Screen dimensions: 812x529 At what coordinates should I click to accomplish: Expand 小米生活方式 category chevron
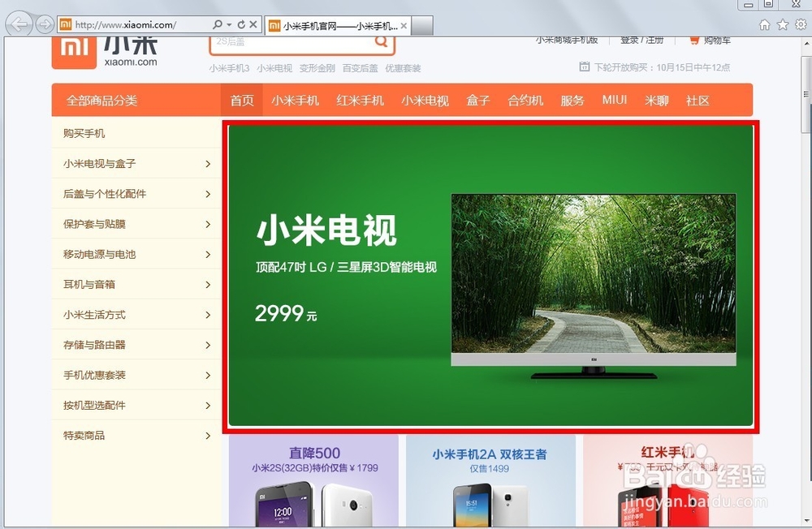(x=208, y=315)
